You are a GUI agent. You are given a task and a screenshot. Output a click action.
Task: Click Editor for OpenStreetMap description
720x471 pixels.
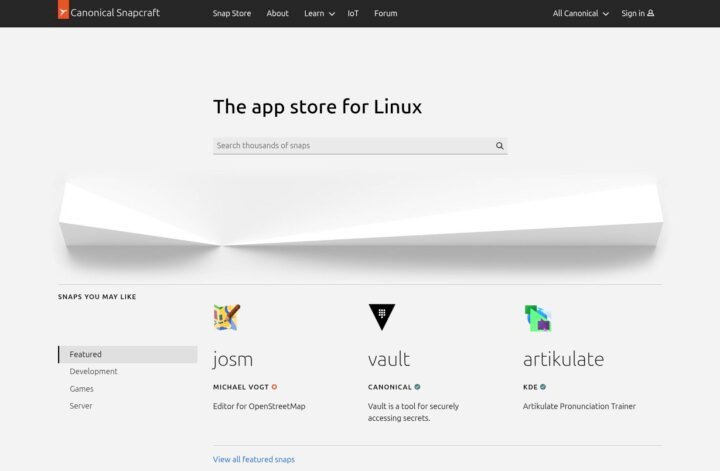(259, 406)
